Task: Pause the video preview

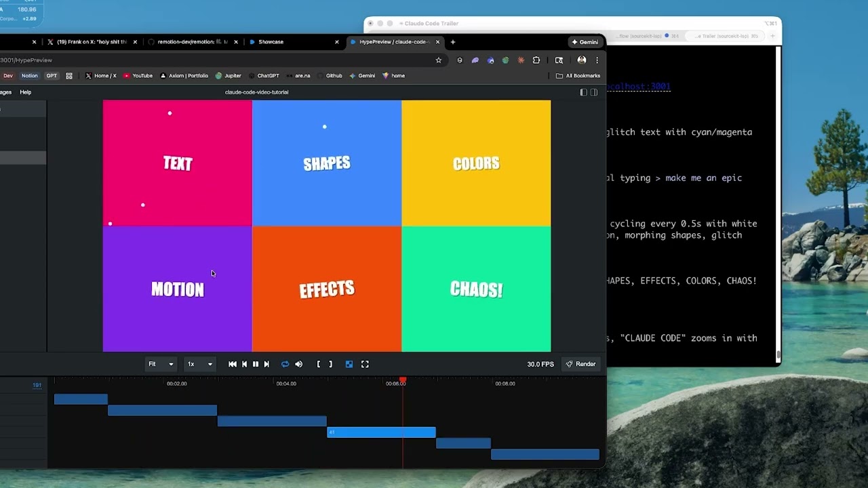Action: pyautogui.click(x=256, y=364)
